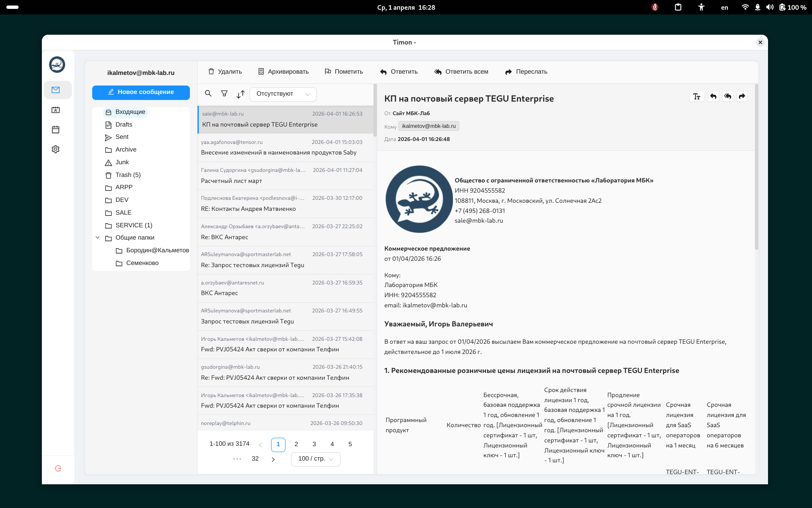The width and height of the screenshot is (812, 508).
Task: Archive the email via Архивировать
Action: click(x=283, y=72)
